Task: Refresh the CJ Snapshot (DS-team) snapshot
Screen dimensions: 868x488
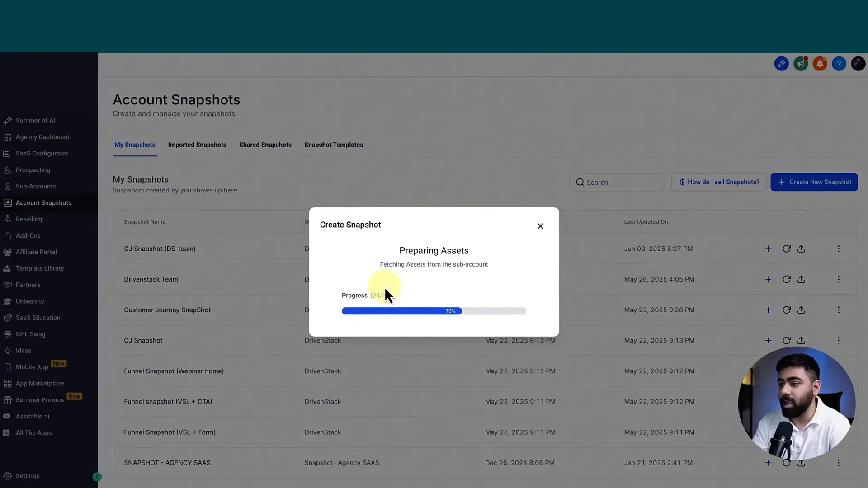Action: click(787, 249)
